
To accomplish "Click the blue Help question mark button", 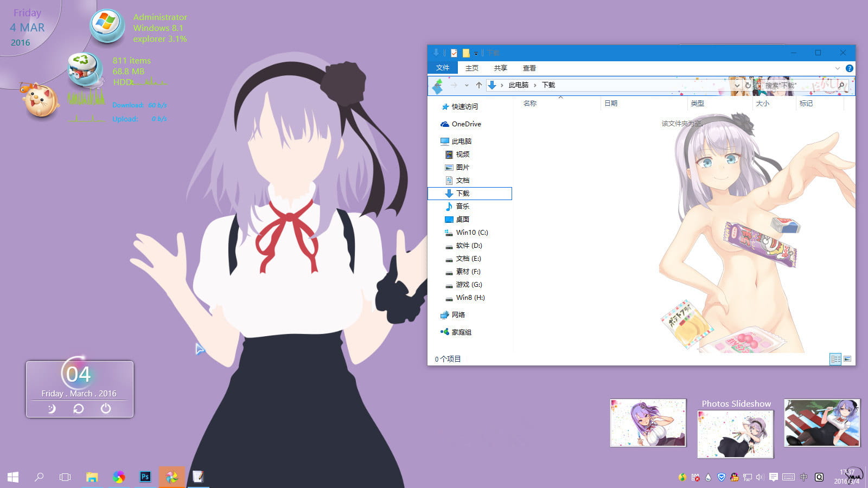I will point(850,68).
